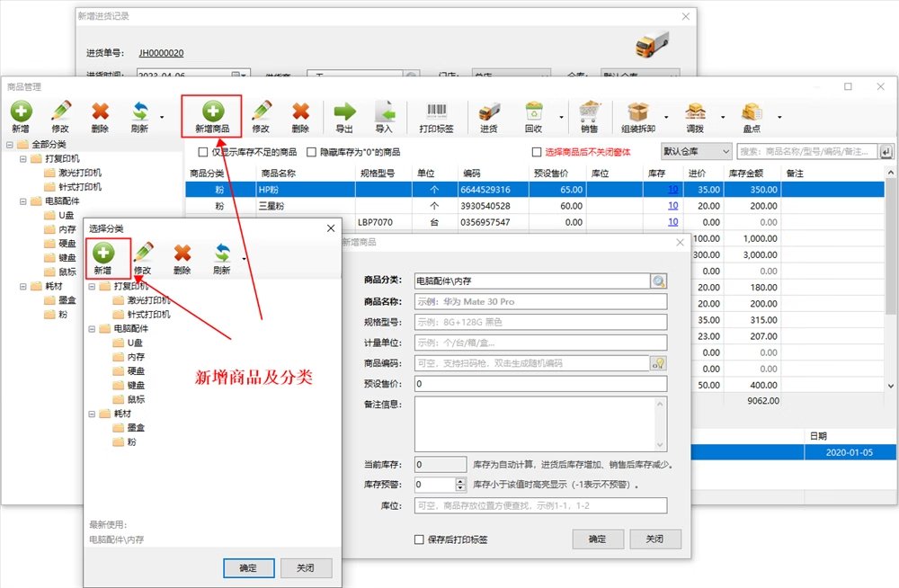Open 默认仓库 warehouse dropdown
This screenshot has width=899, height=588.
(696, 151)
